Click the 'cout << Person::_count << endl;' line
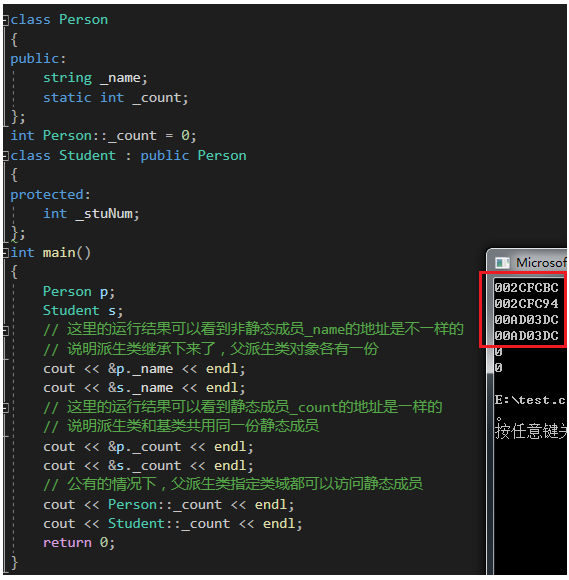Viewport: 569px width, 580px height. [x=169, y=505]
